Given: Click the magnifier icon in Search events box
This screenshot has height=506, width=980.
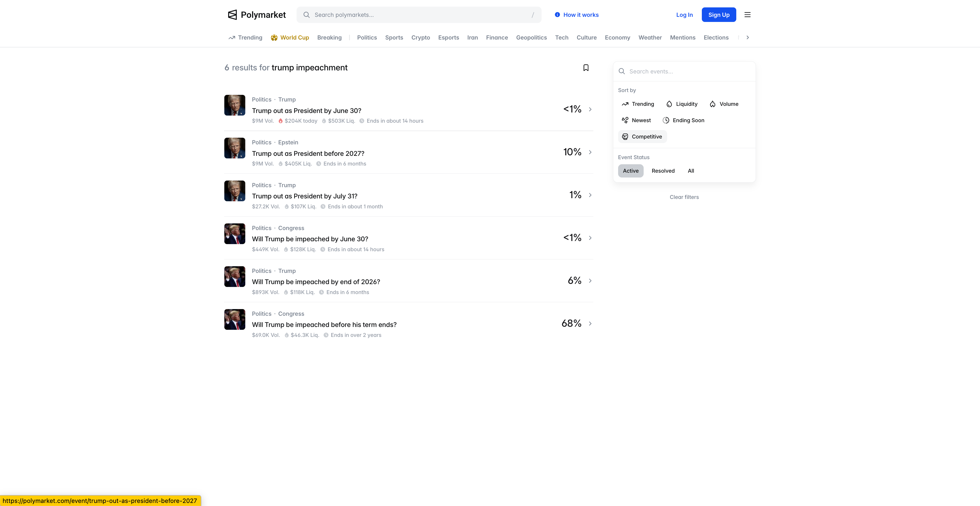Looking at the screenshot, I should pyautogui.click(x=622, y=71).
